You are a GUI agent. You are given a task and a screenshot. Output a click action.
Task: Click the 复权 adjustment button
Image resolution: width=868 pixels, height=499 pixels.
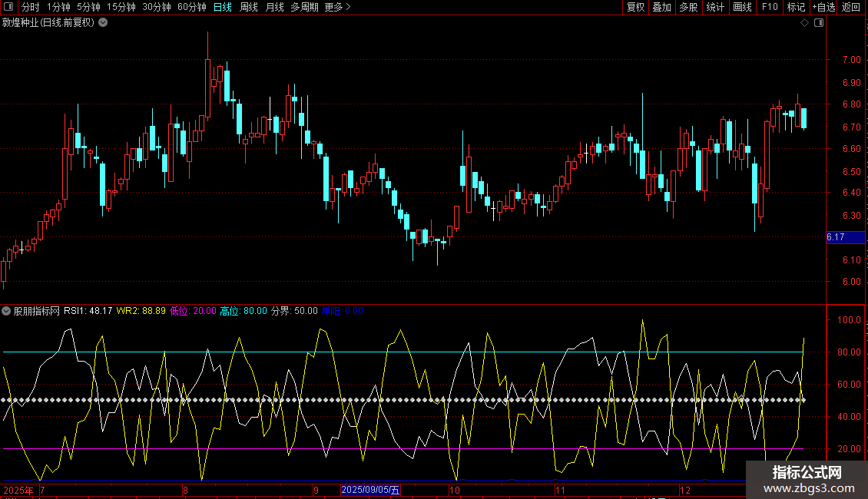click(635, 7)
